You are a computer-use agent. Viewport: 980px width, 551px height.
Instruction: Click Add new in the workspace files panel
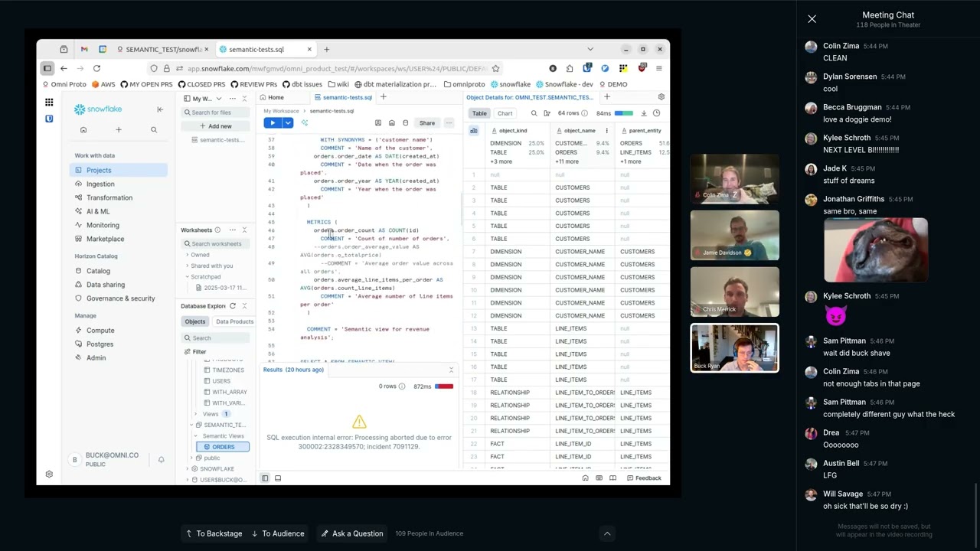point(215,126)
